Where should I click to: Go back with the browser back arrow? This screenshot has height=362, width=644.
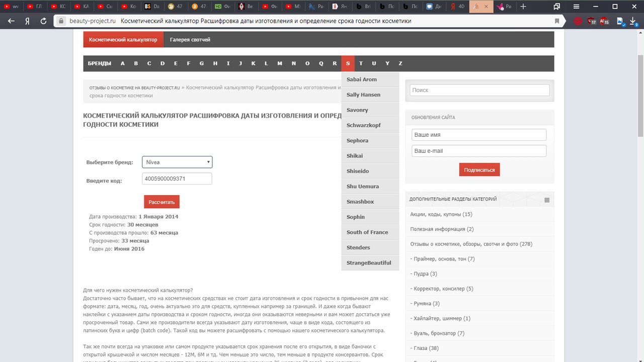[12, 21]
